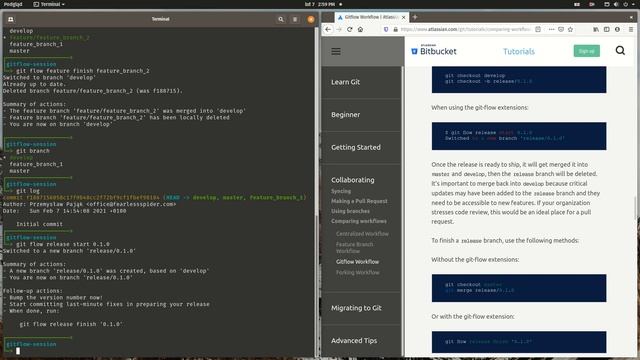Close the Gitflow Workflow tab
Screen dimensions: 640x360
(403, 17)
